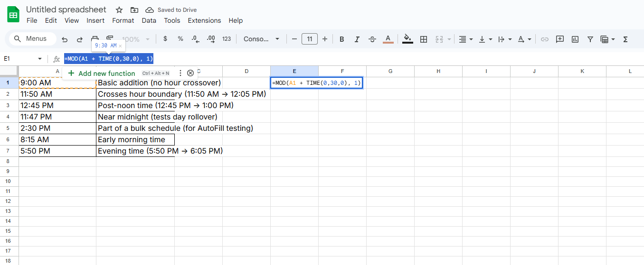Click the Undo arrow icon
Screen dimensions: 644x265
(65, 39)
